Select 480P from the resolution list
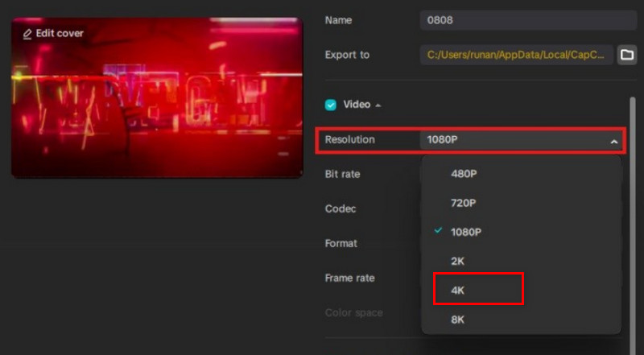Image resolution: width=644 pixels, height=355 pixels. tap(463, 173)
